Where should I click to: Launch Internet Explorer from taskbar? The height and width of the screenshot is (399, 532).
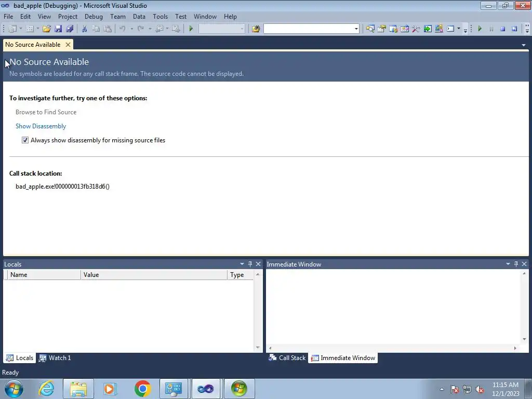46,389
